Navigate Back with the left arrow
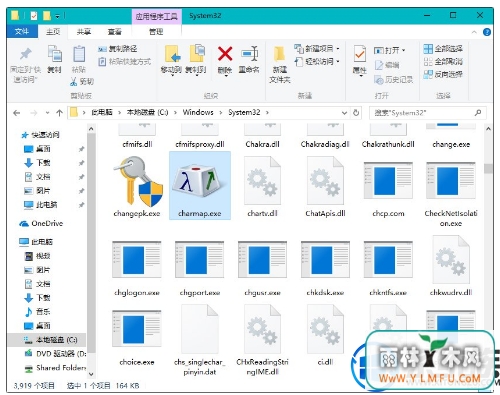Image resolution: width=500 pixels, height=395 pixels. tap(16, 113)
